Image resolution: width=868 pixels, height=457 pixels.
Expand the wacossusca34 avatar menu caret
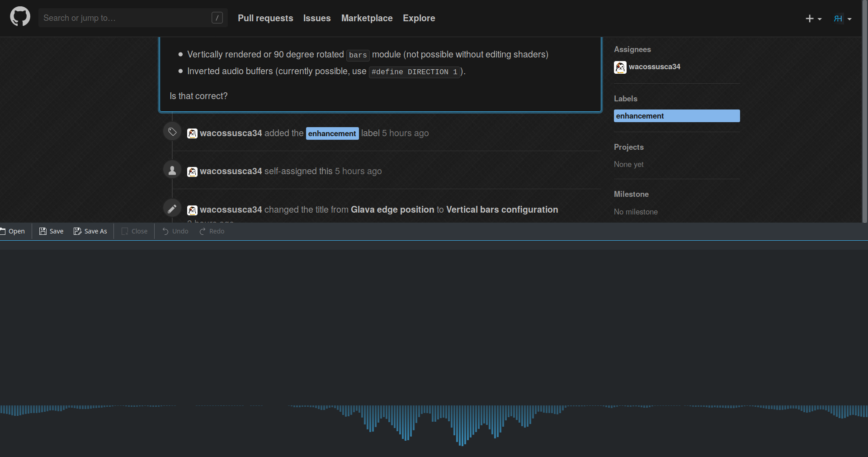(849, 19)
